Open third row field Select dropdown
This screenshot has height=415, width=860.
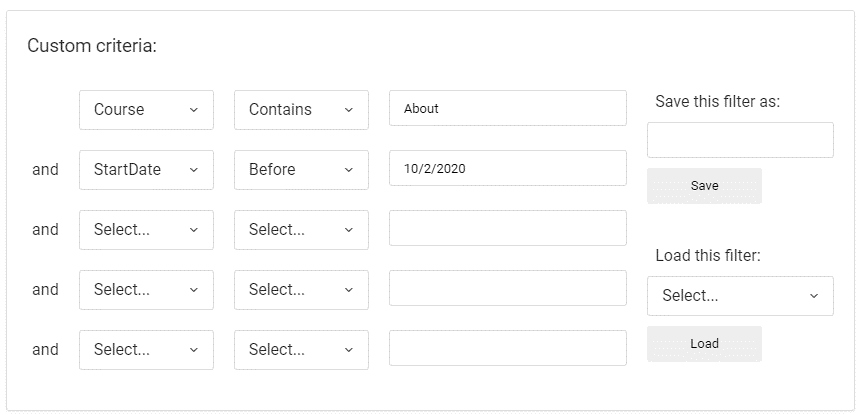tap(146, 230)
